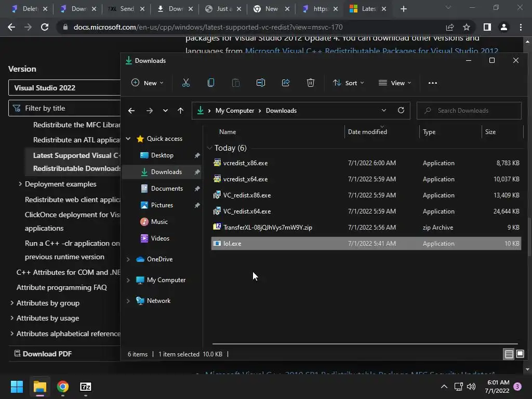Open the Sort dropdown

pos(349,83)
